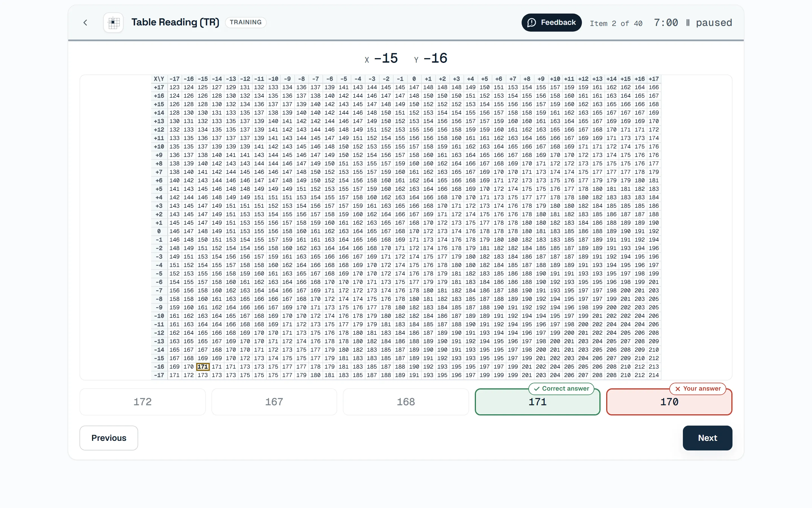This screenshot has height=508, width=812.
Task: Click the +17 row header label
Action: [159, 87]
